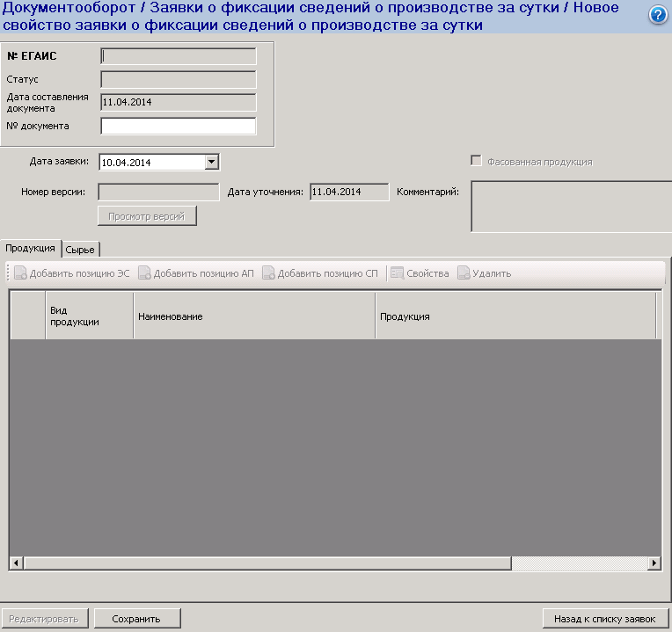The image size is (672, 632).
Task: Click the Просмотр версий button
Action: [x=147, y=216]
